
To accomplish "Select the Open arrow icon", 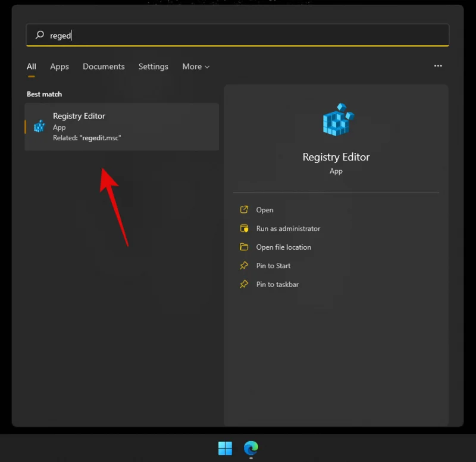I will [244, 210].
